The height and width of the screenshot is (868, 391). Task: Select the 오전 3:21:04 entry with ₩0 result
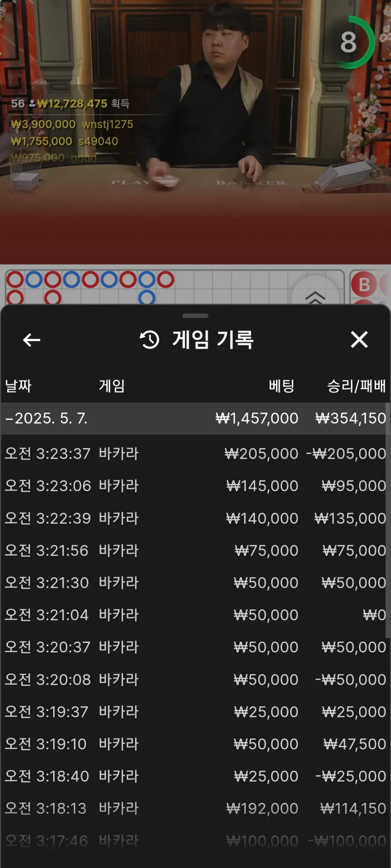tap(195, 615)
